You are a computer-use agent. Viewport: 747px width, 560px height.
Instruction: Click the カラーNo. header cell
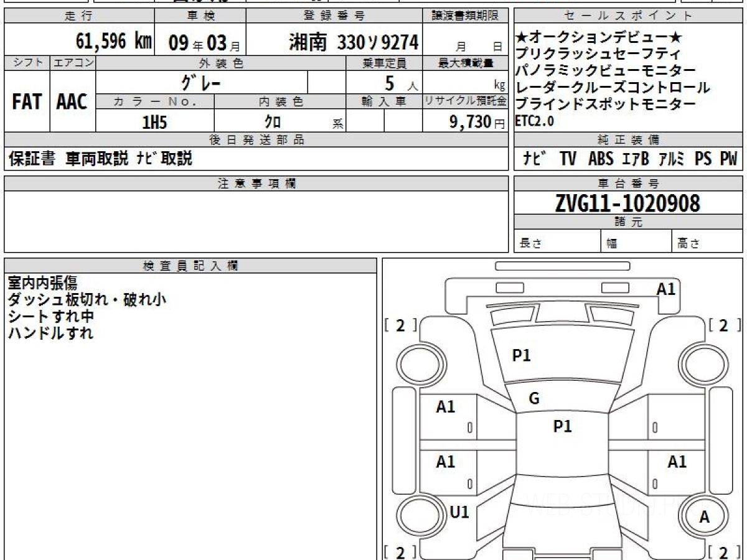tap(155, 102)
